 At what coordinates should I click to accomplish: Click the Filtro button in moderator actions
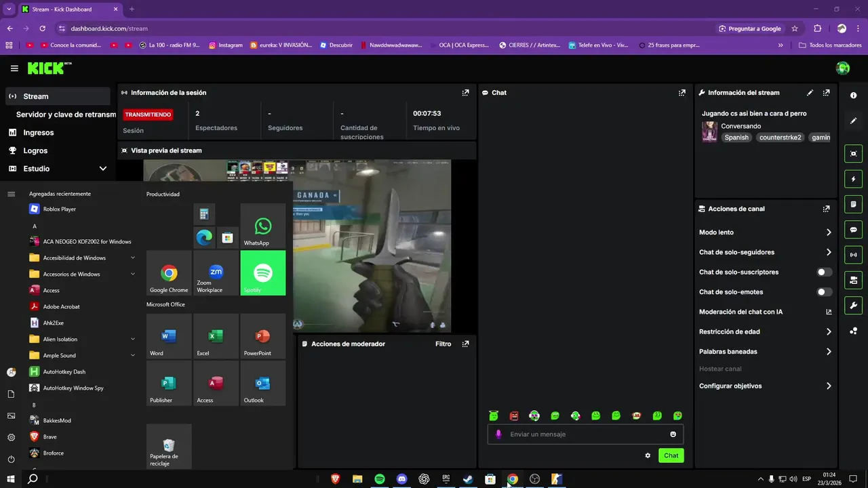coord(443,344)
